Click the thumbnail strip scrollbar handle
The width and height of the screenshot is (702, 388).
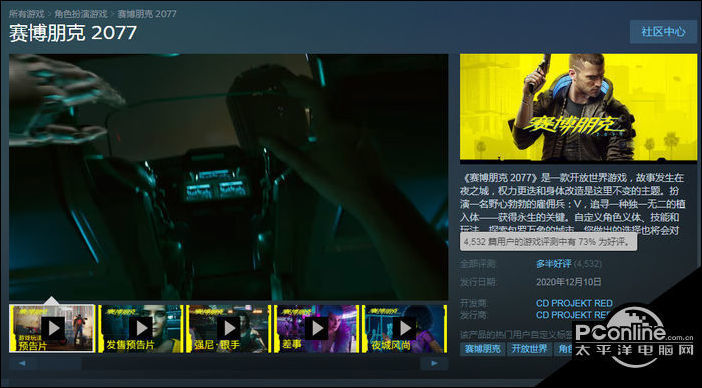59,363
